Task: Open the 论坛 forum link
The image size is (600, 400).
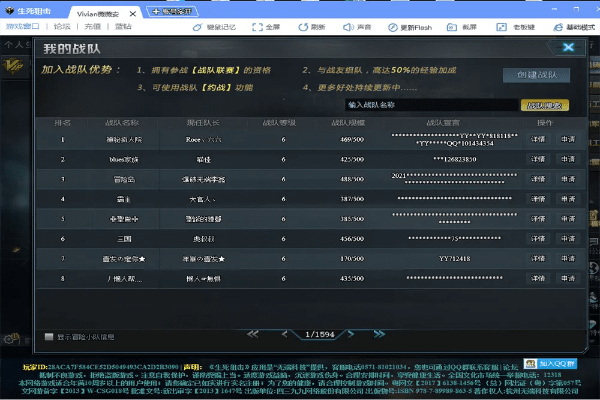Action: (62, 26)
